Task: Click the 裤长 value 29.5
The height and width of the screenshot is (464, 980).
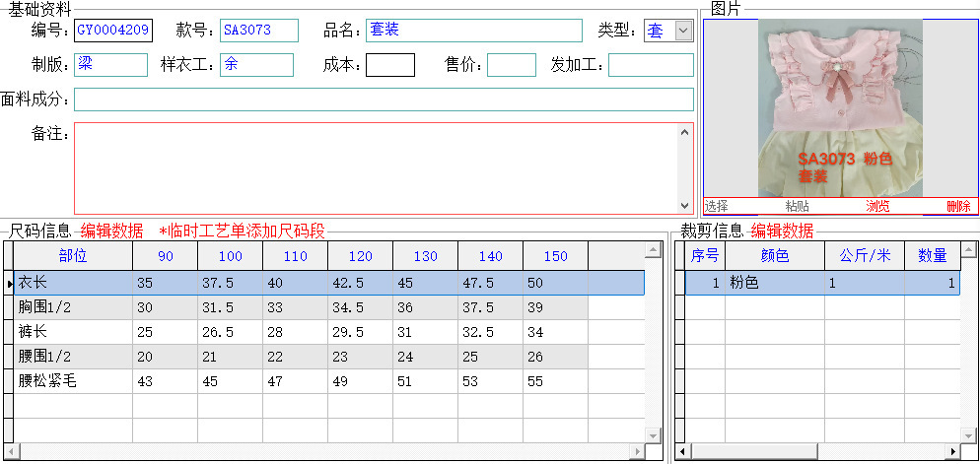Action: click(x=360, y=332)
